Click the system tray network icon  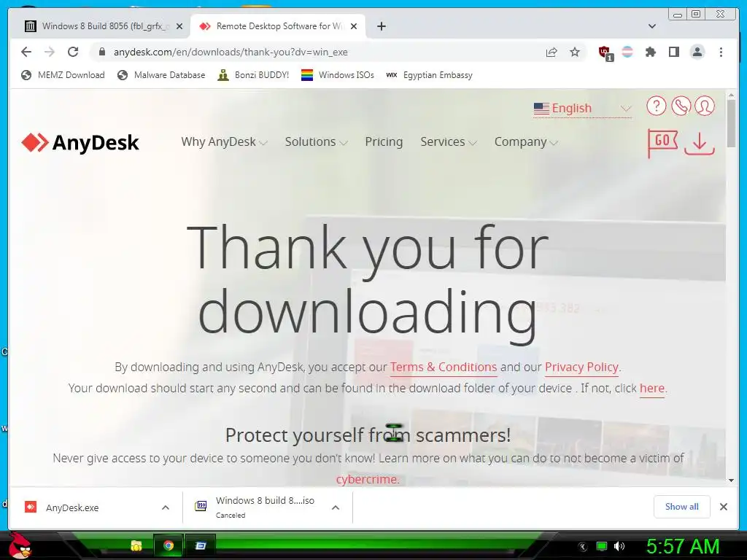pyautogui.click(x=602, y=546)
